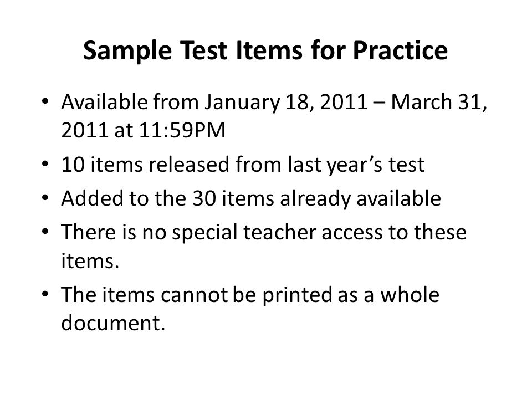The width and height of the screenshot is (532, 399).
Task: Click the word 'released' in second bullet
Action: (190, 165)
